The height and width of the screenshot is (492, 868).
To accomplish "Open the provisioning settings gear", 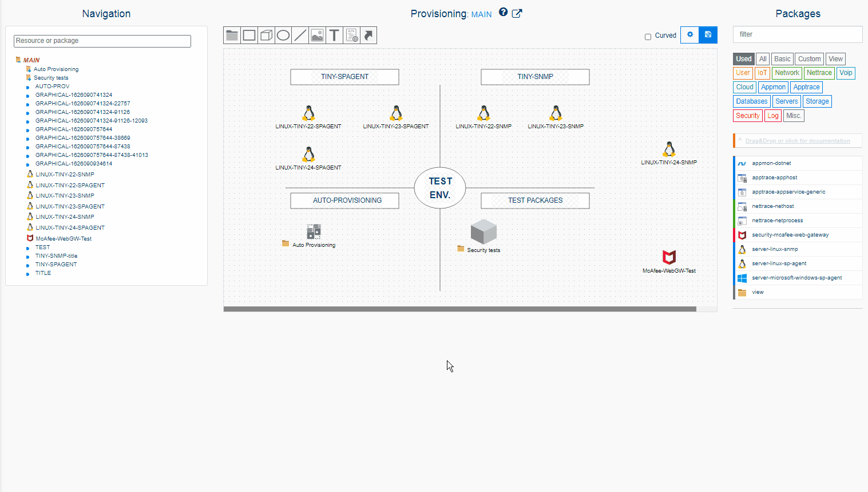I will 690,35.
